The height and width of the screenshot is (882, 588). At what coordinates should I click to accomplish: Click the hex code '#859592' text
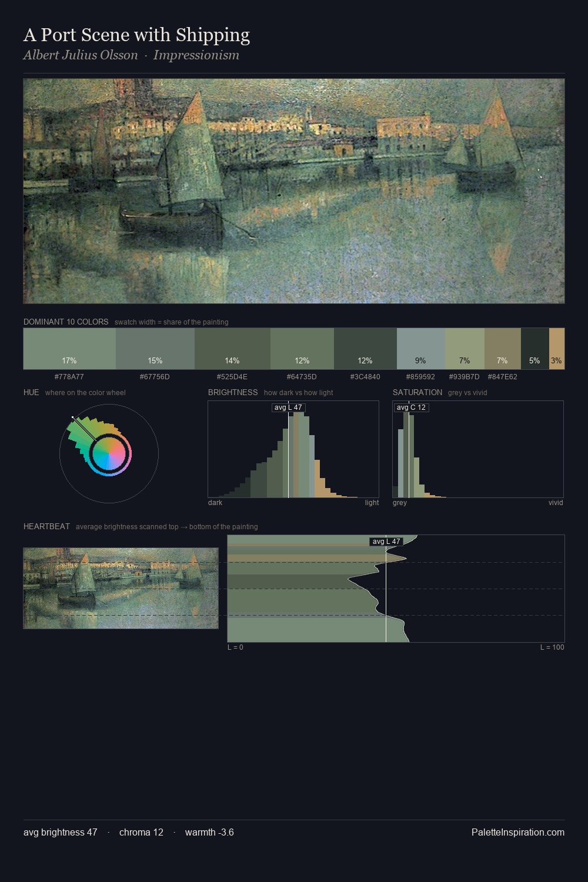(420, 377)
